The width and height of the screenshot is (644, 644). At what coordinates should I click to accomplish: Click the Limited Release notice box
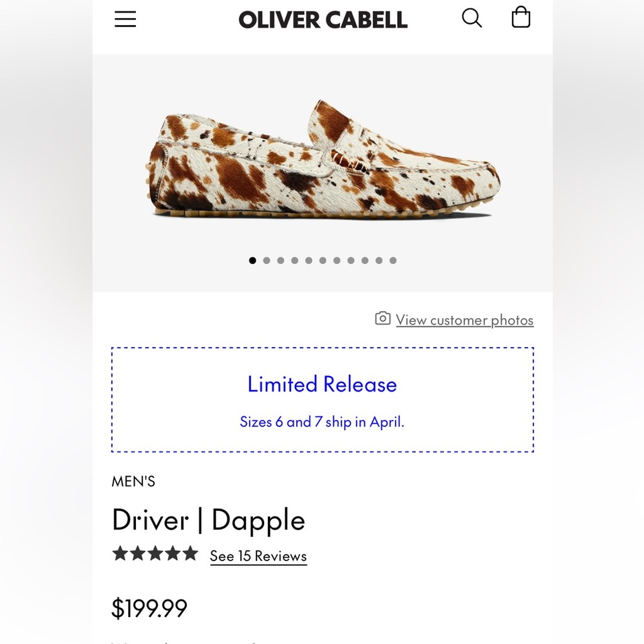[x=322, y=399]
